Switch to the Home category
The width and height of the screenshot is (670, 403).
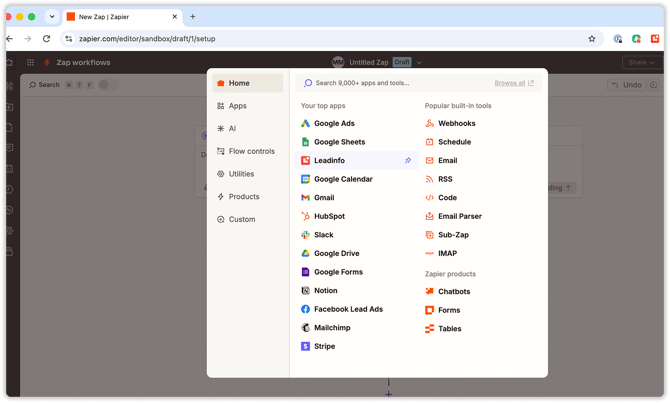pos(248,83)
